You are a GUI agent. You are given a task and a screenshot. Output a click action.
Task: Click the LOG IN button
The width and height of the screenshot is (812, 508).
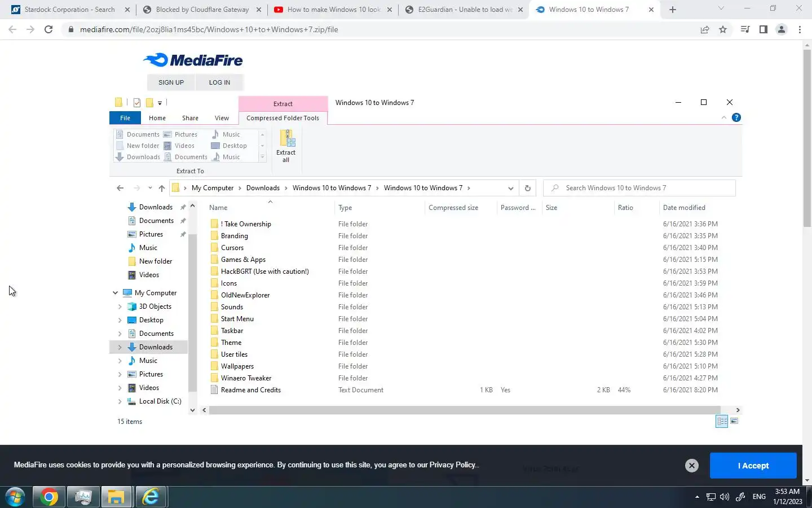[x=219, y=82]
